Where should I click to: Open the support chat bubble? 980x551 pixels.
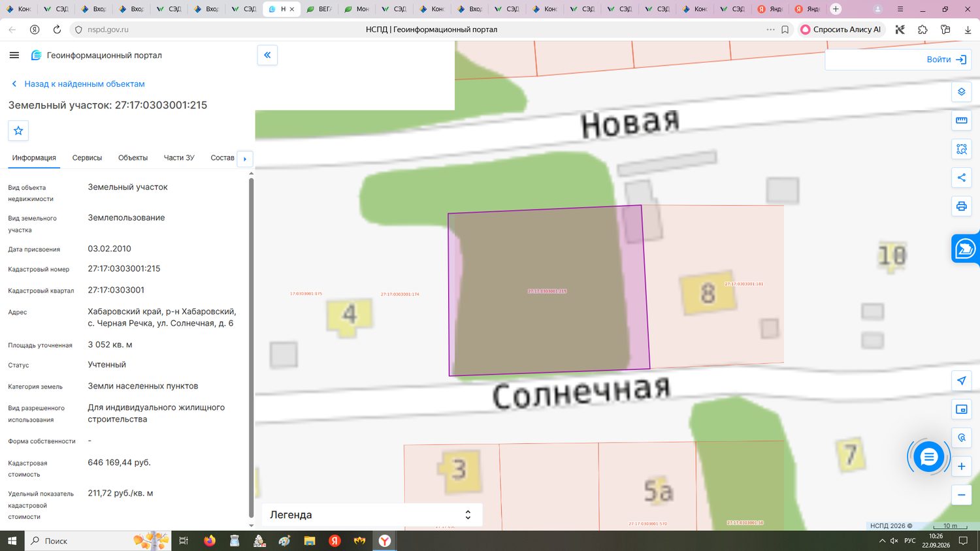point(928,458)
